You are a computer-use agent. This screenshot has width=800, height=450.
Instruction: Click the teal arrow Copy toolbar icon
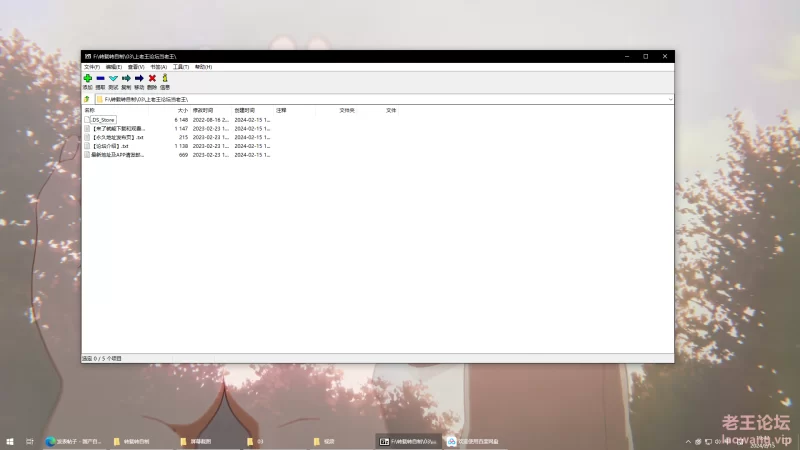(x=126, y=78)
